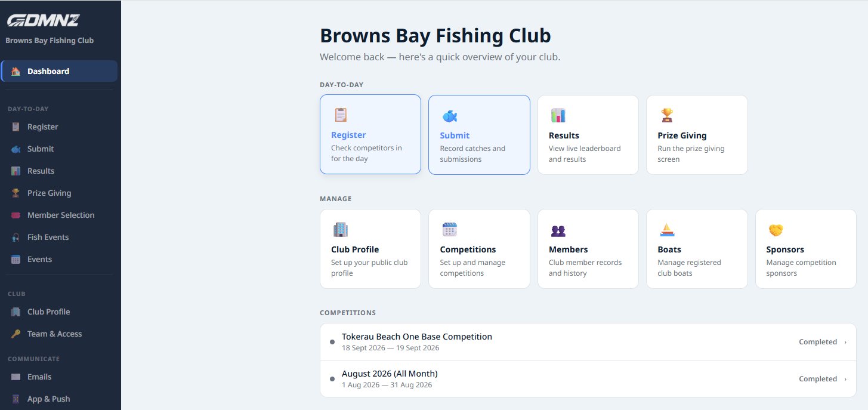Open the Register card title

point(348,135)
